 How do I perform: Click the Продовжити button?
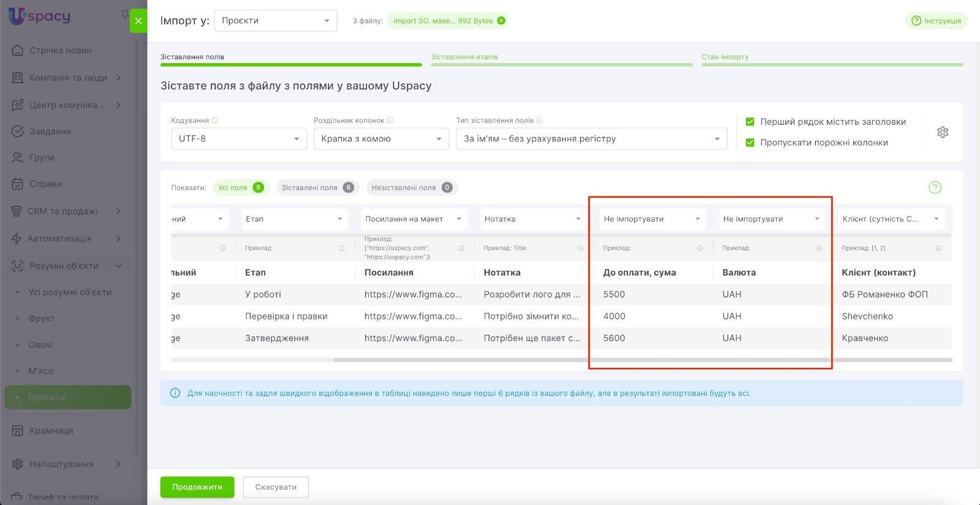click(x=197, y=487)
